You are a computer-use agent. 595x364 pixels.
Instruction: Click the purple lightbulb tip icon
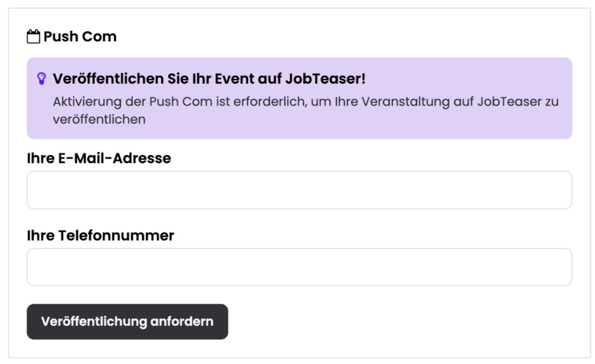pyautogui.click(x=41, y=79)
